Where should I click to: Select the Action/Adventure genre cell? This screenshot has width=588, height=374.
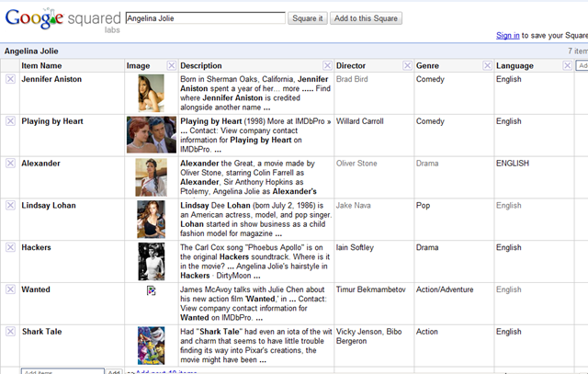[445, 289]
